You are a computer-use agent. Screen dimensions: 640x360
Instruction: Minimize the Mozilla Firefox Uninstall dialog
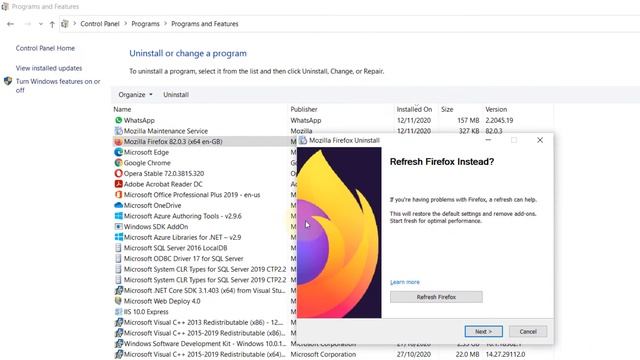488,140
